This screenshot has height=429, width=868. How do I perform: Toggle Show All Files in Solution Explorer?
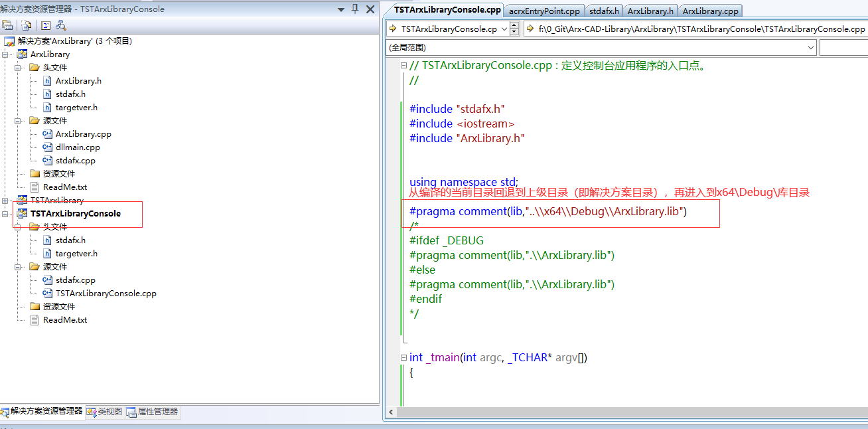(x=26, y=25)
